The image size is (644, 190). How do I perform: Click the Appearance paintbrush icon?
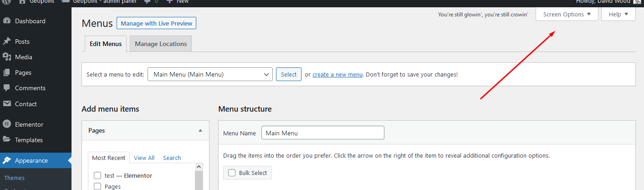7,160
